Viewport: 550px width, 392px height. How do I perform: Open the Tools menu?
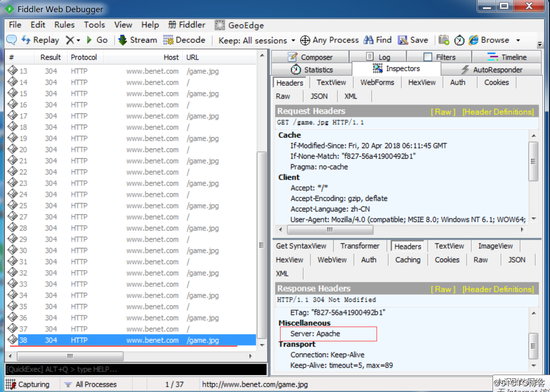coord(94,25)
